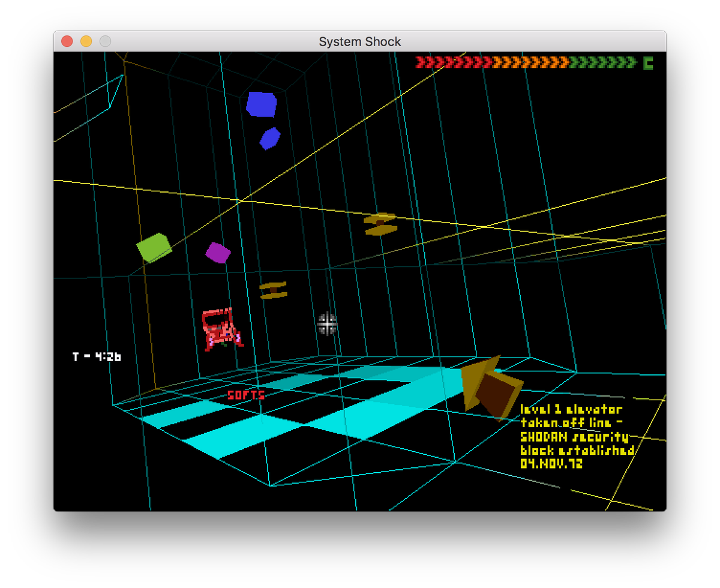
Task: Click the smaller blue polyhedron below the cube
Action: (269, 139)
